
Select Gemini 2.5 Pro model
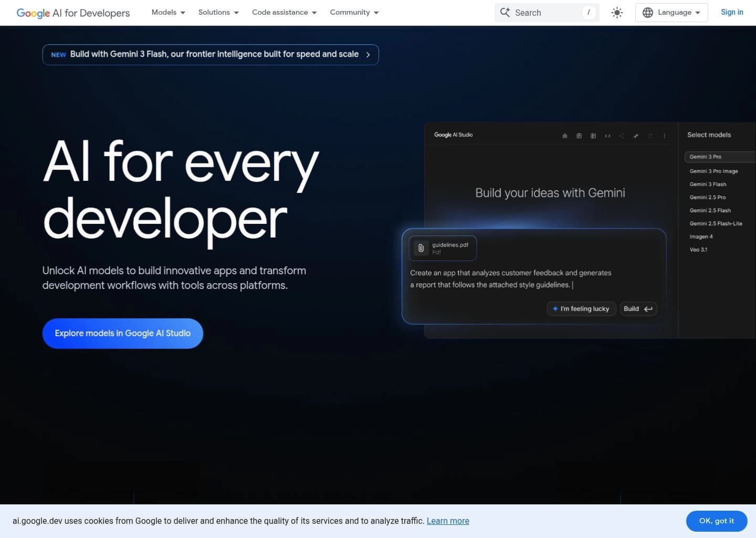click(708, 198)
